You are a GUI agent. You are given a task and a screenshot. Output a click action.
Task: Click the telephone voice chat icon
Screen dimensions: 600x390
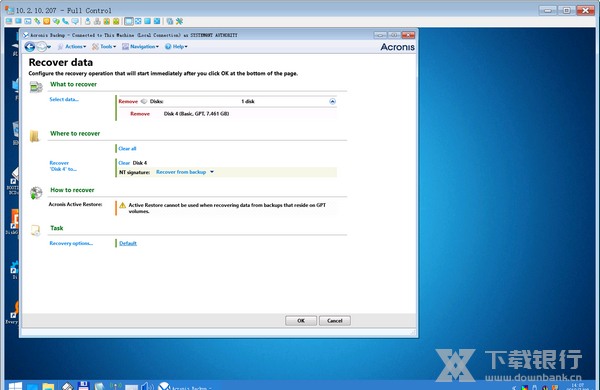point(65,21)
